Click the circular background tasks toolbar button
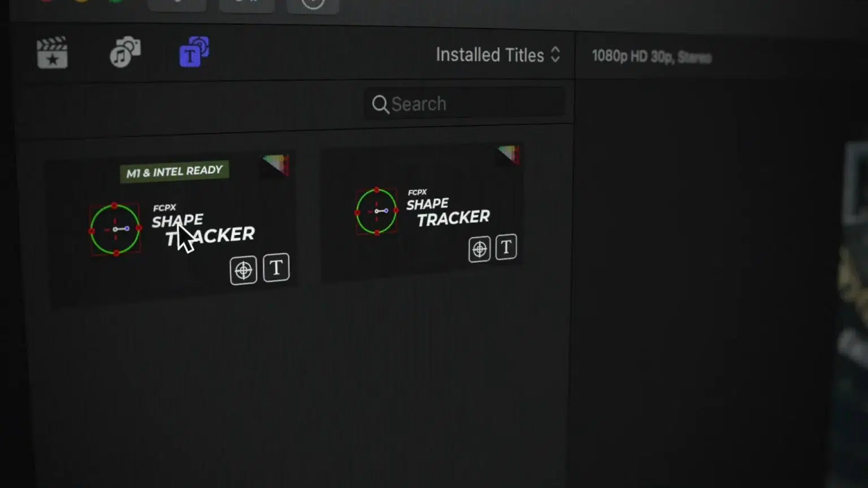The width and height of the screenshot is (868, 488). tap(313, 5)
